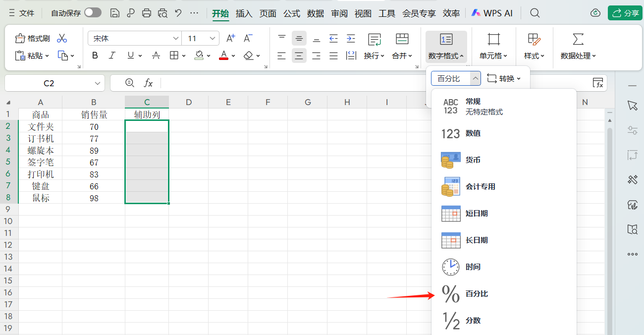Click the insert function fx icon
The height and width of the screenshot is (335, 644).
tap(148, 83)
